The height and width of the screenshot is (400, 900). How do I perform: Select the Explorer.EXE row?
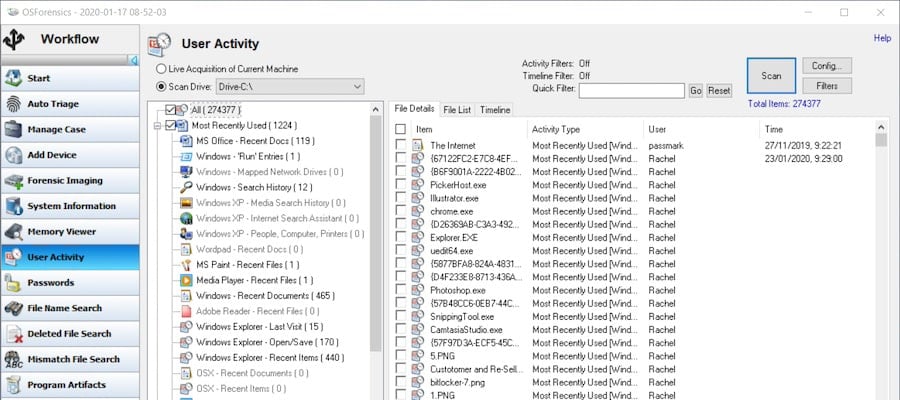pyautogui.click(x=634, y=238)
